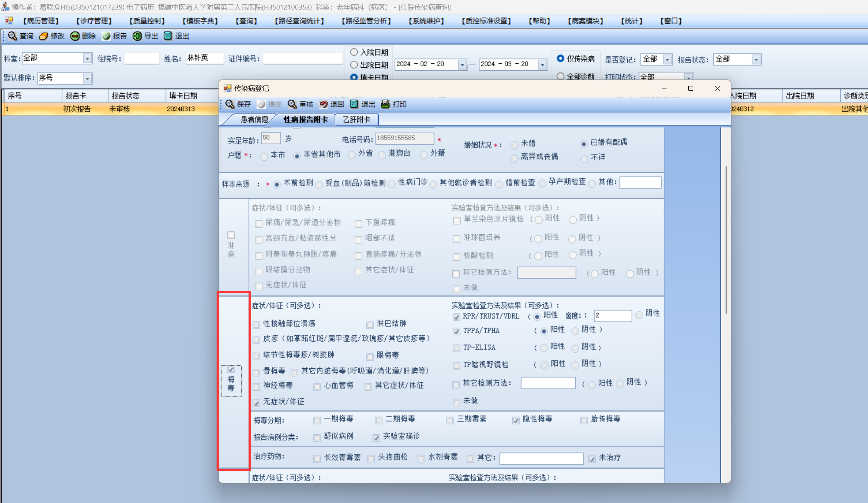The height and width of the screenshot is (503, 868).
Task: Switch to the 乙肝附卡 tab
Action: pyautogui.click(x=356, y=119)
